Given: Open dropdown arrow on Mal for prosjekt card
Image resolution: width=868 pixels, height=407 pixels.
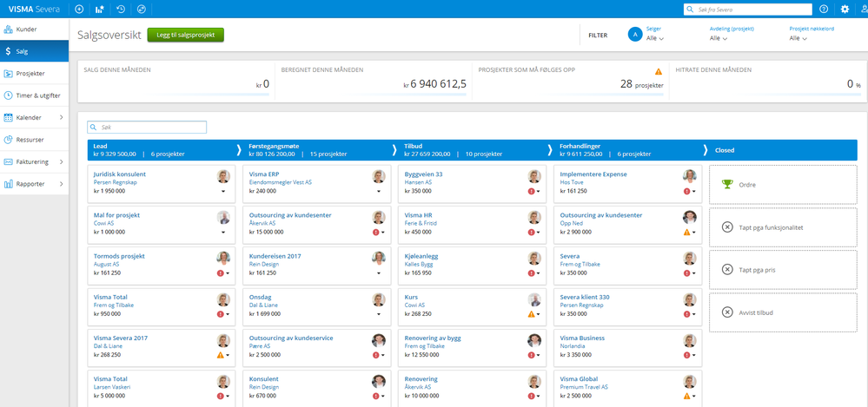Looking at the screenshot, I should tap(223, 233).
